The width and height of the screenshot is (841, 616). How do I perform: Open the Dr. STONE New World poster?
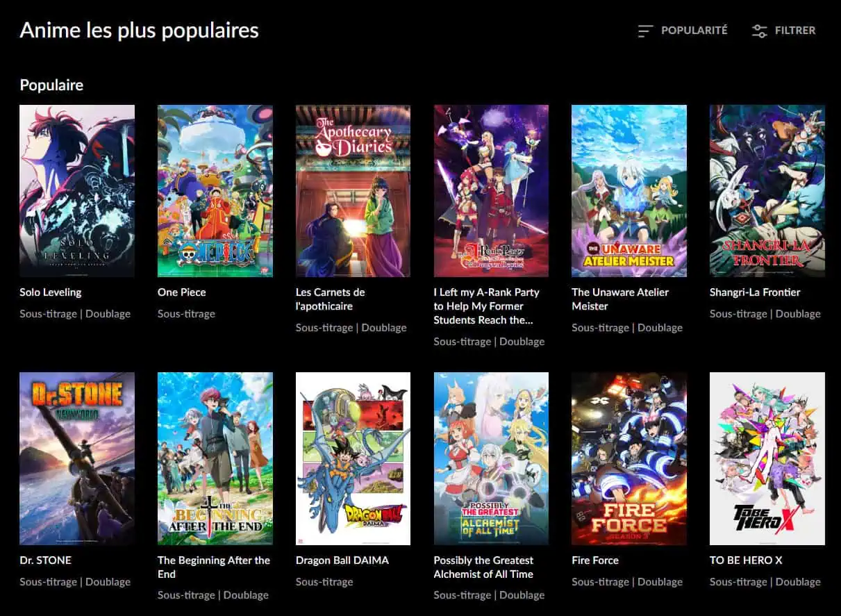click(77, 459)
